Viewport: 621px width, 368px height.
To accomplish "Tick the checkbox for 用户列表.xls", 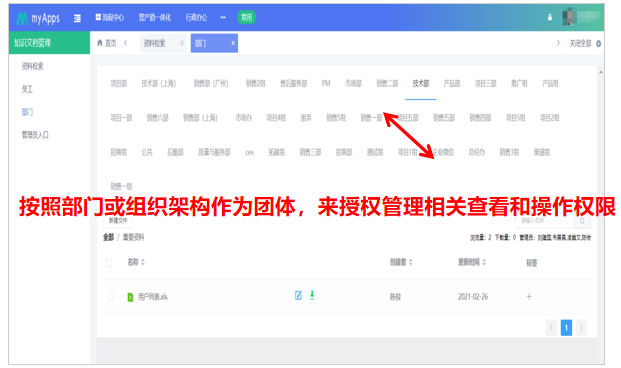I will click(x=111, y=297).
